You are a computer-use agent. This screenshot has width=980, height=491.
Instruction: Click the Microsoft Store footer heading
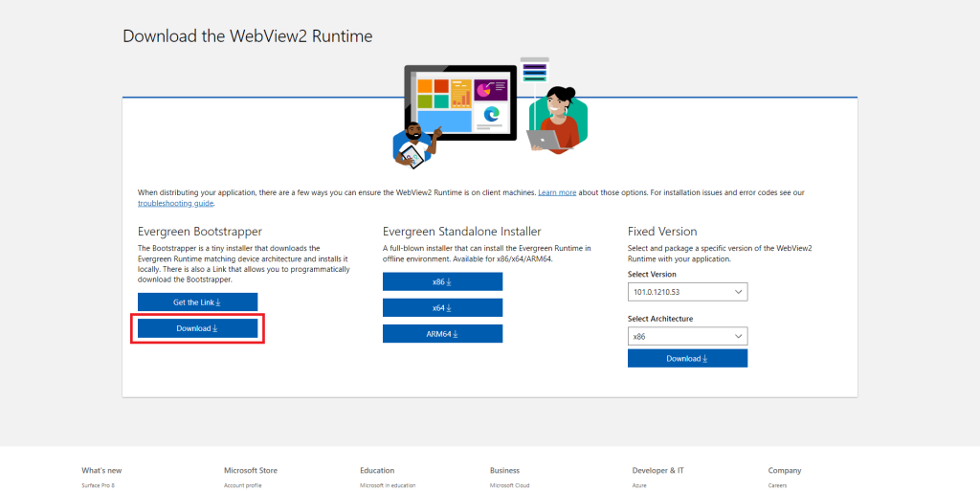pyautogui.click(x=251, y=470)
